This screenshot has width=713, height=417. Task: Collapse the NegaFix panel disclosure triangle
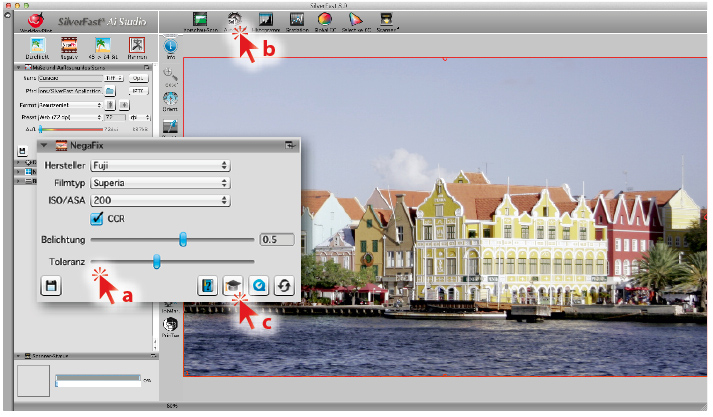[45, 146]
